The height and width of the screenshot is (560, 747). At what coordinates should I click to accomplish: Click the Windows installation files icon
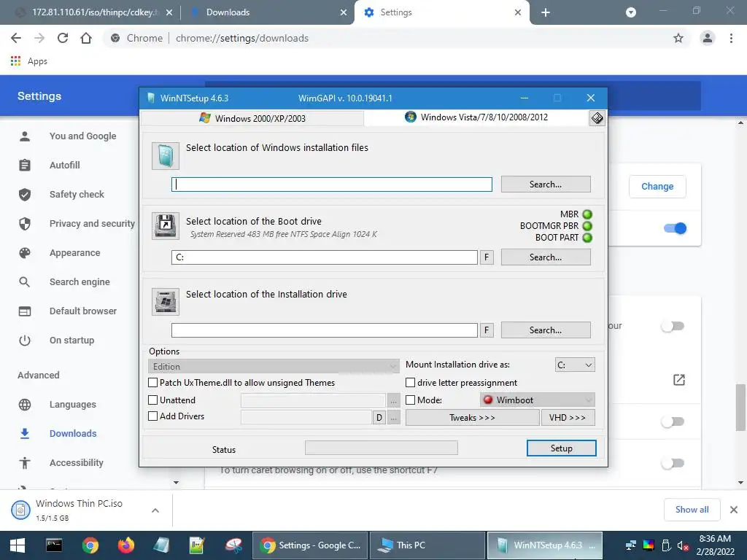click(166, 156)
